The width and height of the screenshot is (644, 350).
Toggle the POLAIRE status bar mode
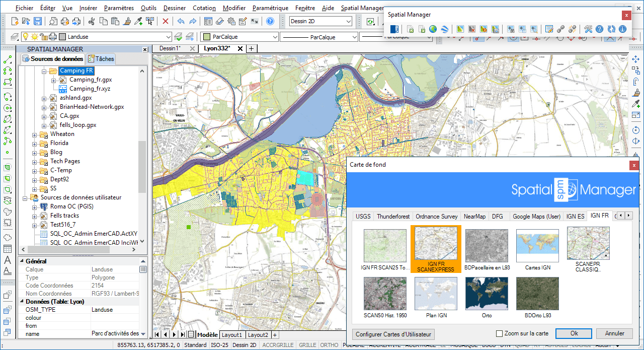pos(354,345)
